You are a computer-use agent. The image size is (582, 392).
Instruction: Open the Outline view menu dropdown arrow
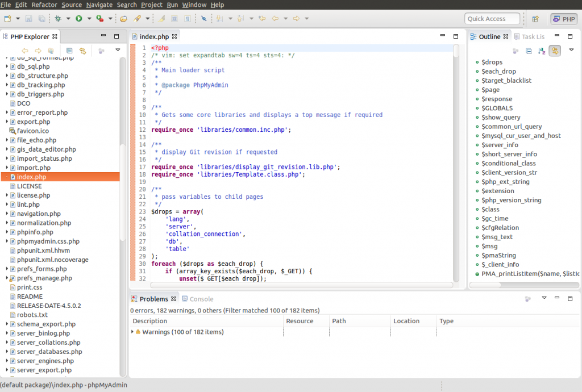click(x=571, y=51)
